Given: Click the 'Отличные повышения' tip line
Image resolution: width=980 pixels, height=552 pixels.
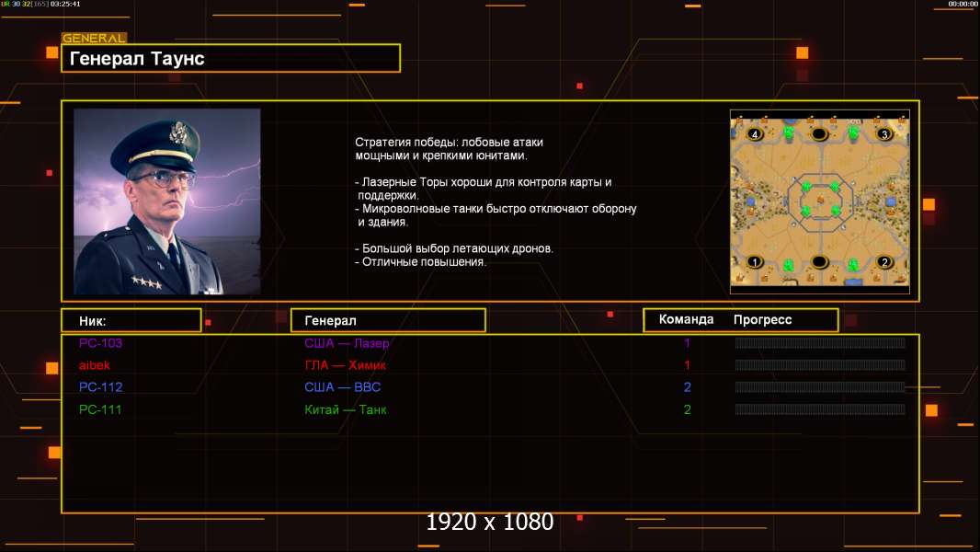Looking at the screenshot, I should point(420,262).
